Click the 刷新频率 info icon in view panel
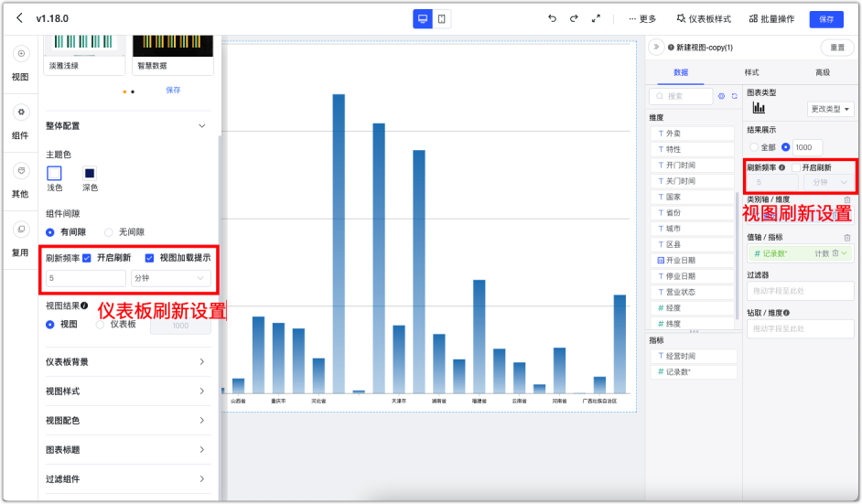Viewport: 862px width, 504px height. coord(781,167)
